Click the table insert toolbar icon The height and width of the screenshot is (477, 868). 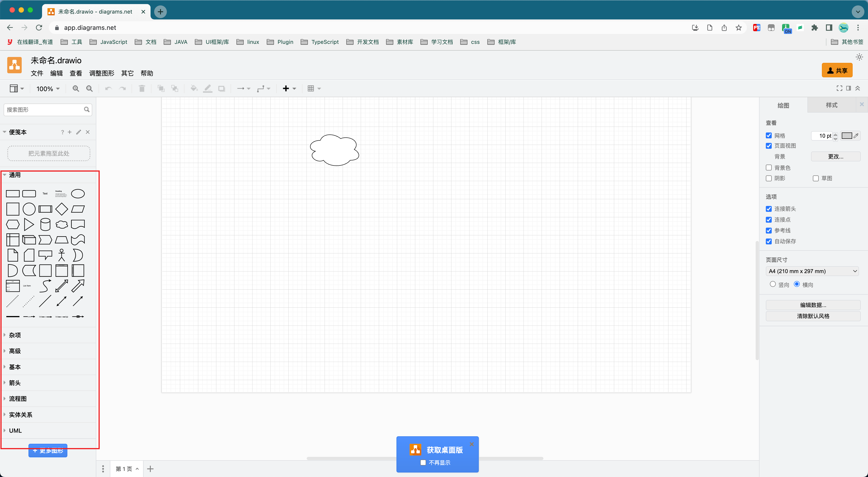pos(311,88)
